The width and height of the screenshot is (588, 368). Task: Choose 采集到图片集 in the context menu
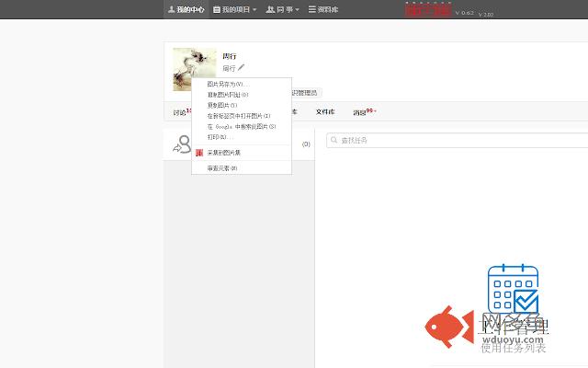pyautogui.click(x=242, y=153)
